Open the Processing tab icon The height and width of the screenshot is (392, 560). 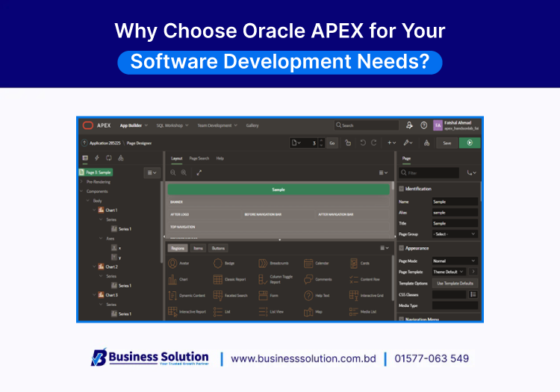(x=109, y=158)
